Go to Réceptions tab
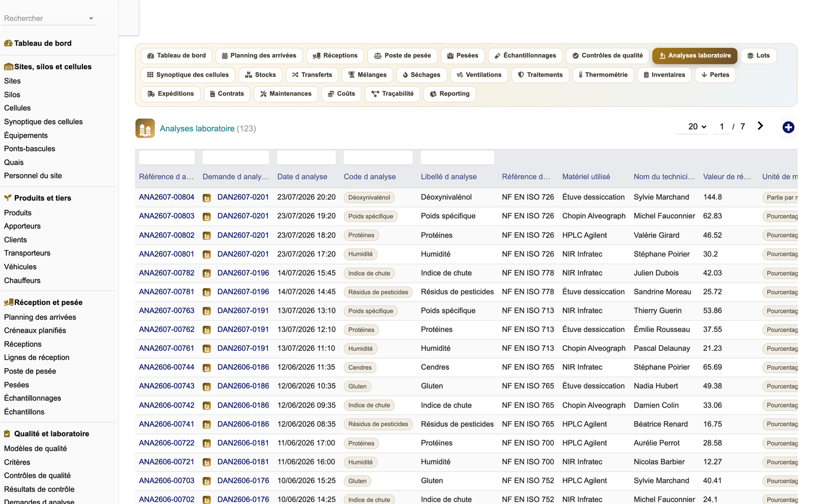Viewport: 815px width, 504px height. 335,56
